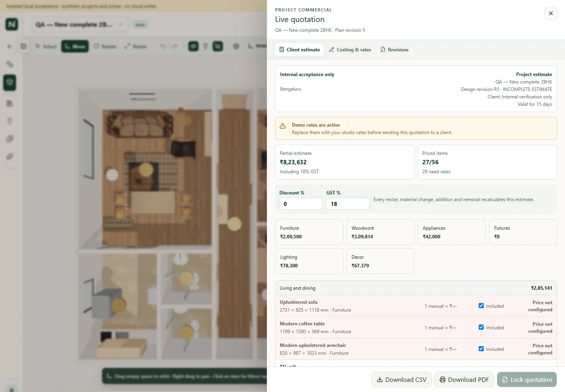
Task: Click the undo arrow in the editor toolbar
Action: [163, 46]
